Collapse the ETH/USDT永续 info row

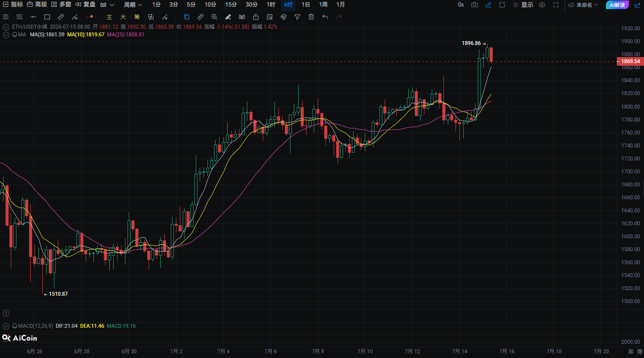pos(6,27)
